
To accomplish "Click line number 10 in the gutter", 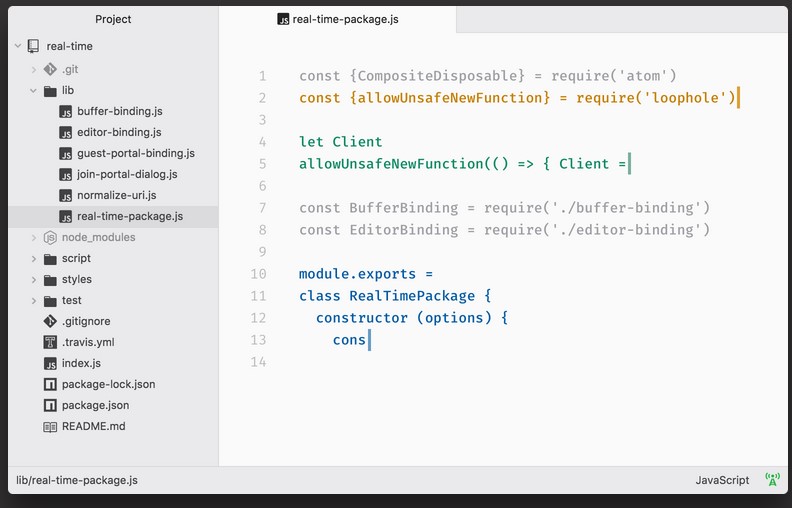I will (x=258, y=274).
